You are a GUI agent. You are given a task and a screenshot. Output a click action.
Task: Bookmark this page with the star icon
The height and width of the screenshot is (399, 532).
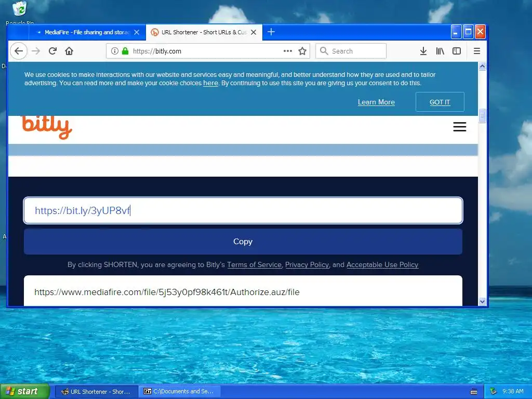click(x=302, y=51)
